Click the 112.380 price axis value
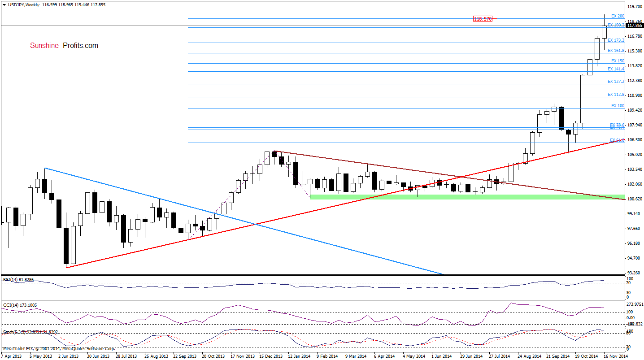644x360 pixels. pos(635,81)
